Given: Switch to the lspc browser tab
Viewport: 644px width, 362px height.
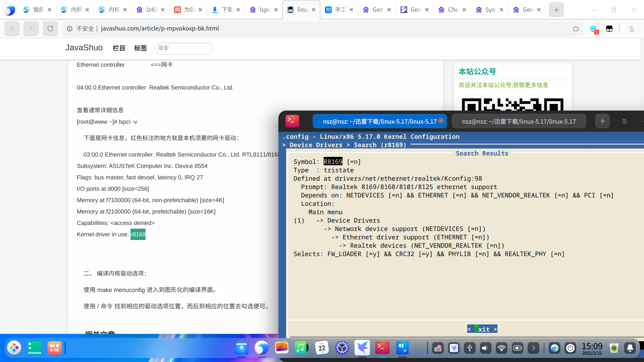Looking at the screenshot, I should [264, 10].
